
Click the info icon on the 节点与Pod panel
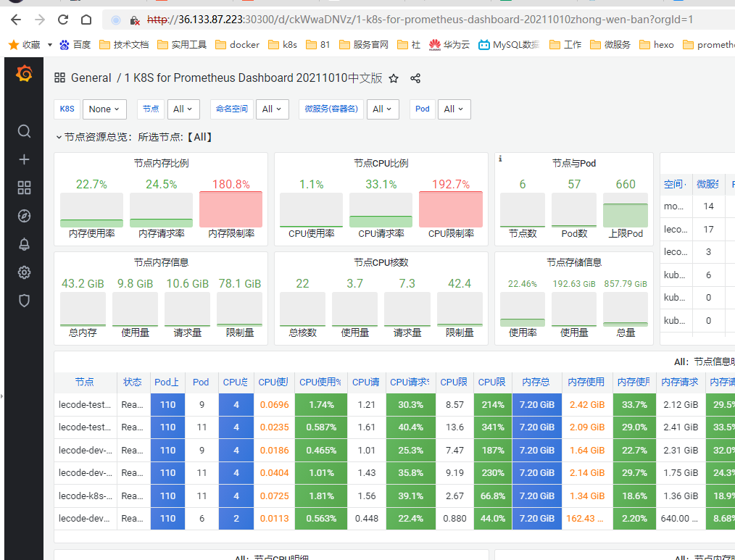coord(500,159)
